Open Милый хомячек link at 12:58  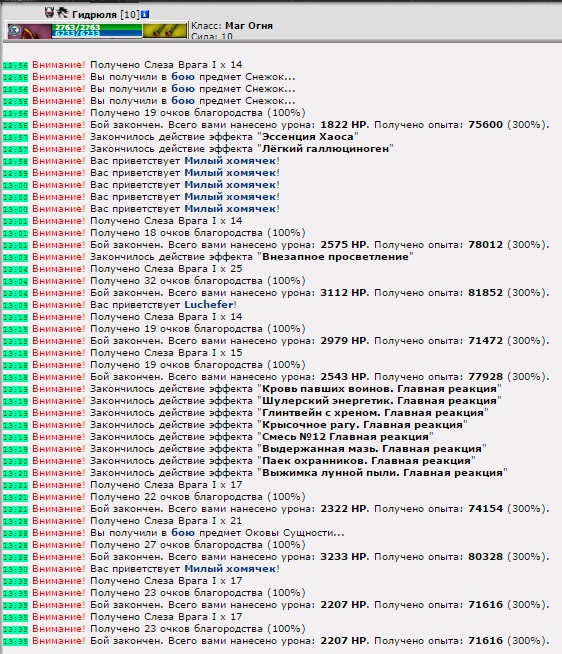[230, 161]
